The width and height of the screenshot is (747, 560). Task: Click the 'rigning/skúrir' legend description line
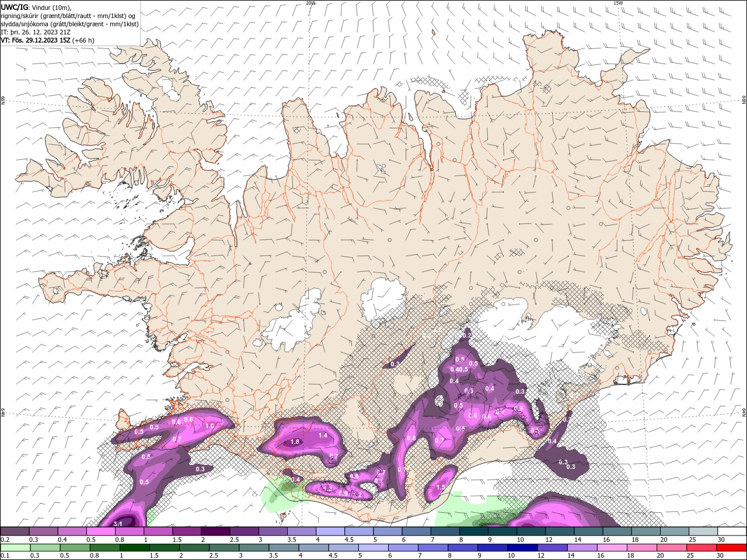click(68, 16)
